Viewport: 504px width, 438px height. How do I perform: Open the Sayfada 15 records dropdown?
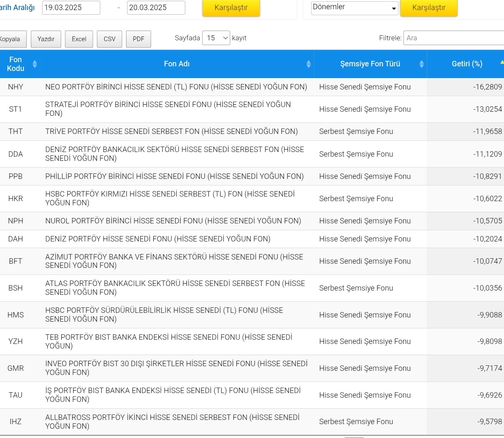(216, 38)
